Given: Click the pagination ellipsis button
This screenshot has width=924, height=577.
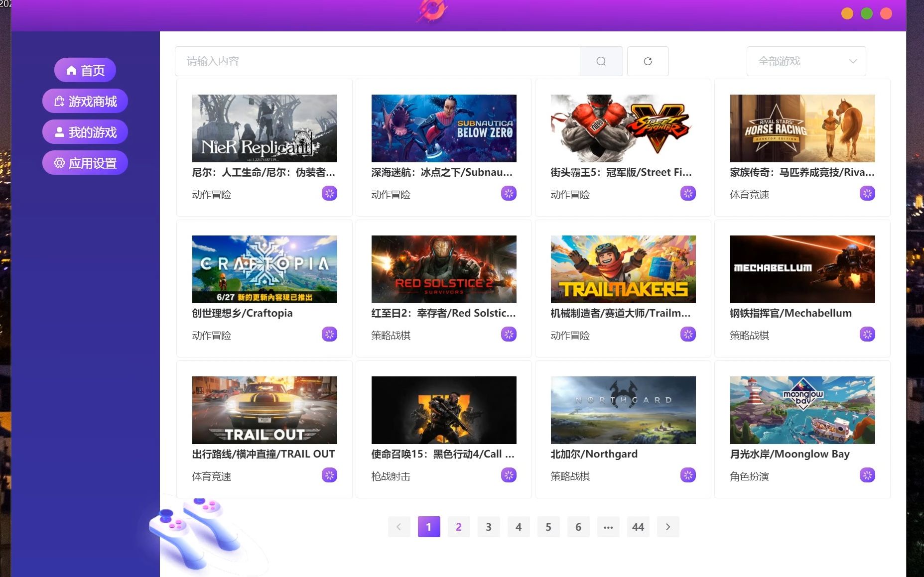Looking at the screenshot, I should tap(608, 527).
